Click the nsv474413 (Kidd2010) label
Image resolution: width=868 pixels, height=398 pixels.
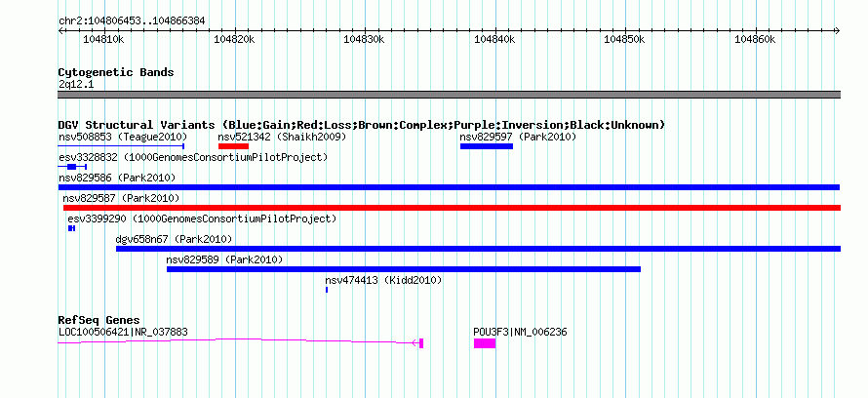coord(383,281)
